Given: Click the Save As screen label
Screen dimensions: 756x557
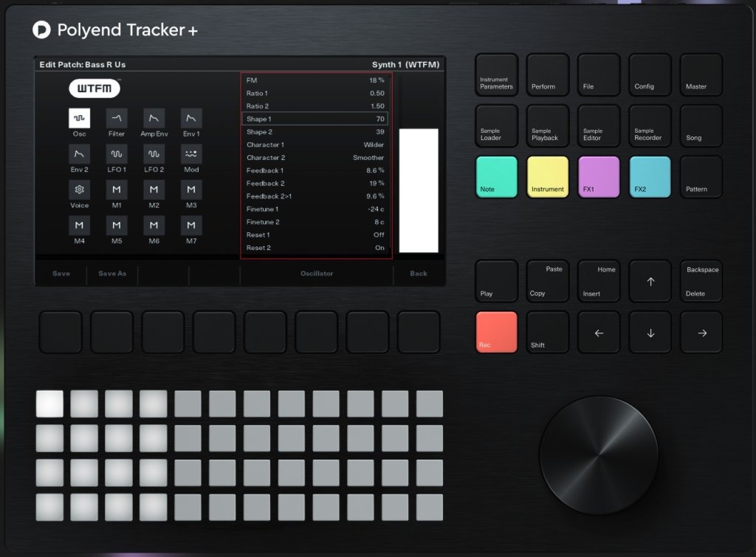Looking at the screenshot, I should (112, 273).
